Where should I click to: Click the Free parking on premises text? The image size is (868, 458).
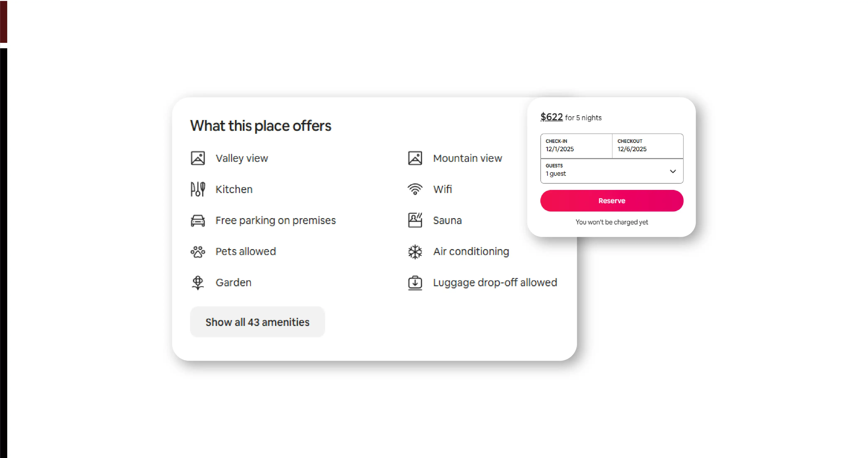[x=275, y=220]
